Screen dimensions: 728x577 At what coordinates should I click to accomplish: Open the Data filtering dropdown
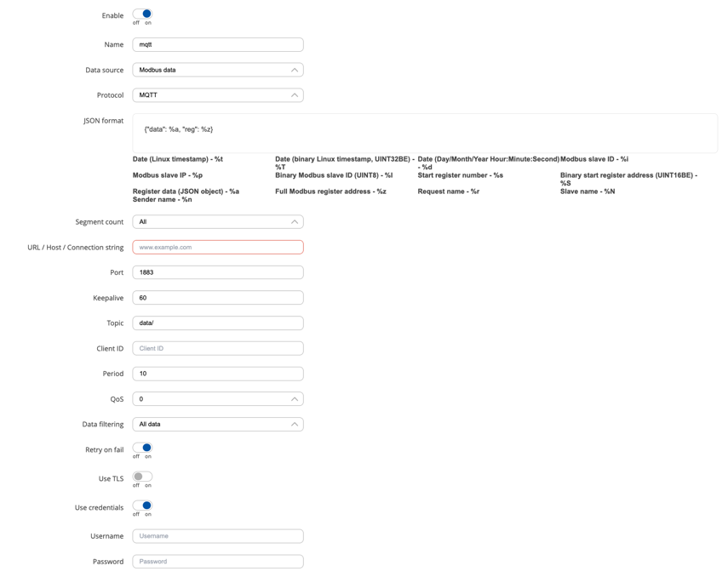(x=217, y=424)
